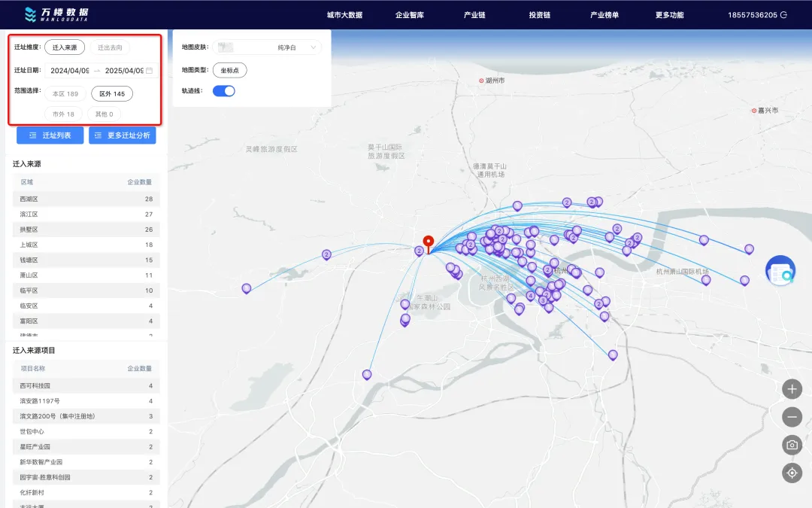Open the 地图皮肤 纯净白 dropdown
This screenshot has height=508, width=812.
click(x=267, y=47)
